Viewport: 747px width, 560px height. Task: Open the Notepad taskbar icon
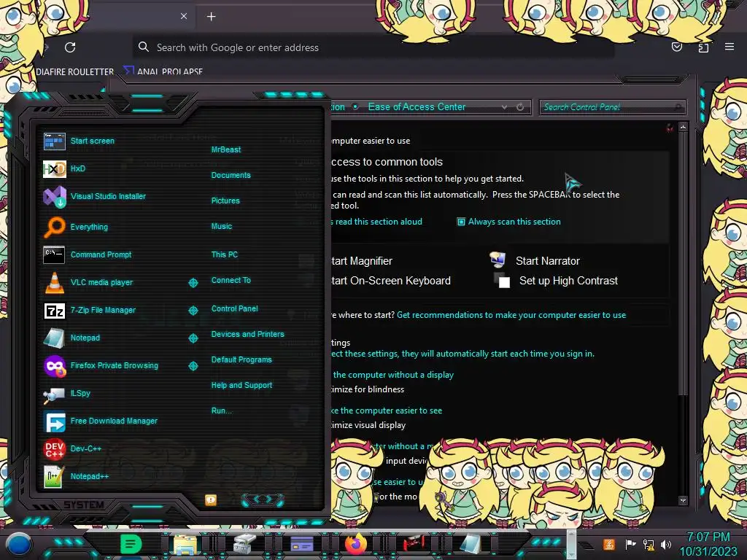coord(471,544)
